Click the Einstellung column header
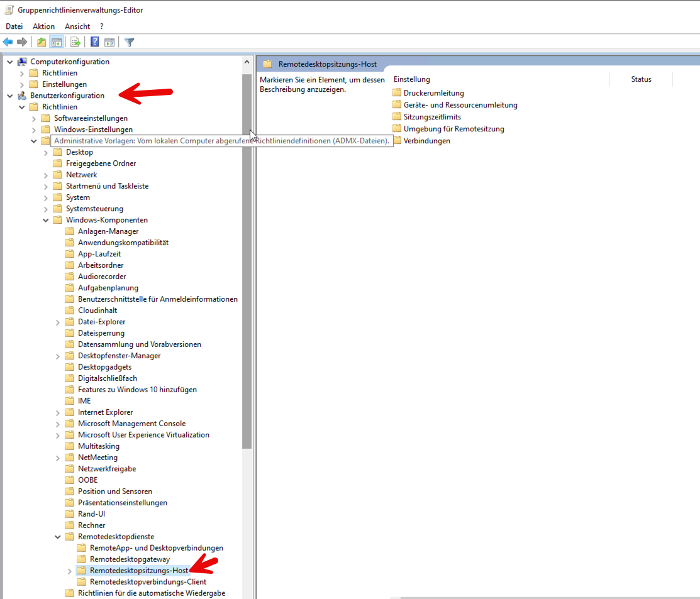Image resolution: width=700 pixels, height=599 pixels. click(x=412, y=79)
